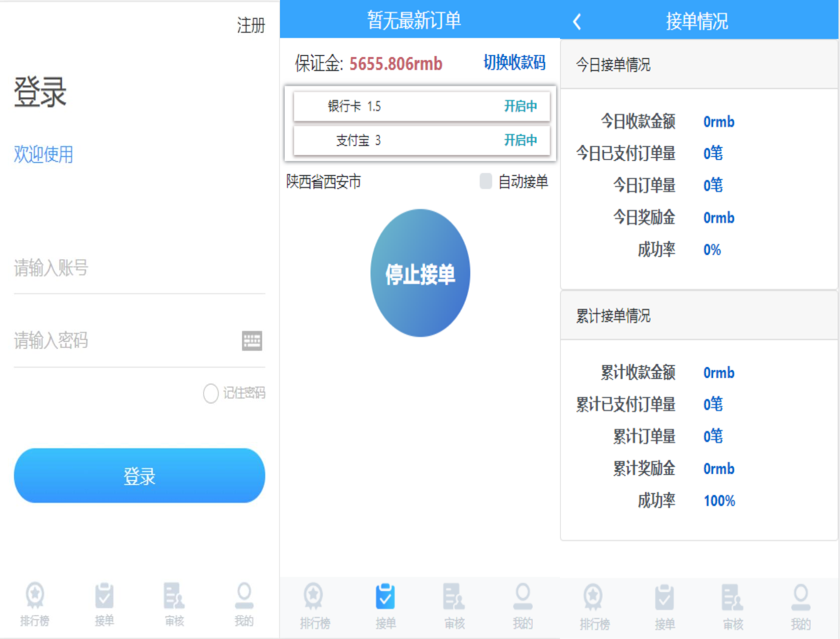Click the 欢迎使用 welcome text
Viewport: 840px width, 639px height.
43,154
